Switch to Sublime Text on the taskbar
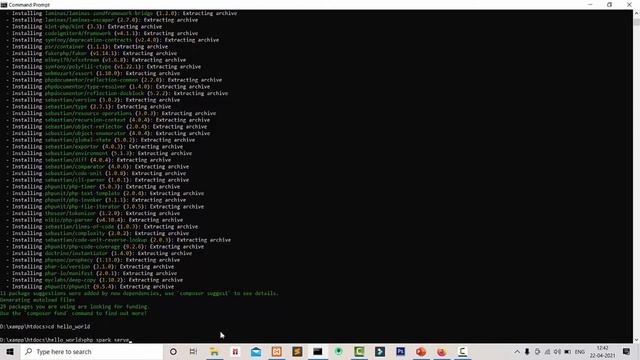 (297, 351)
